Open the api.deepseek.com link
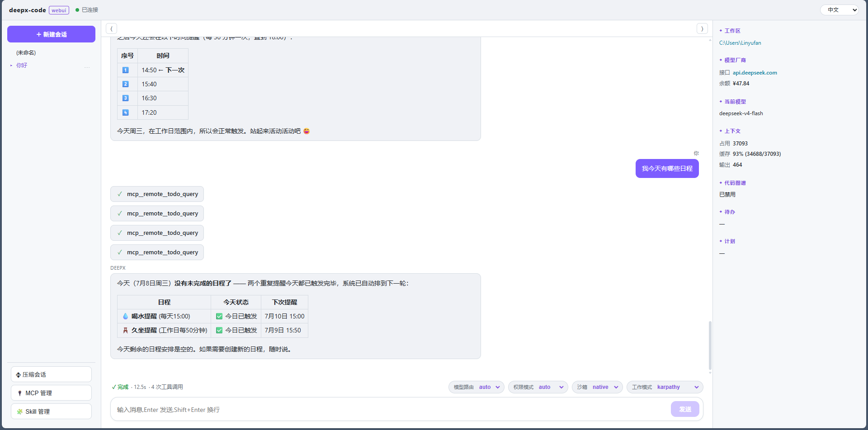 click(755, 73)
